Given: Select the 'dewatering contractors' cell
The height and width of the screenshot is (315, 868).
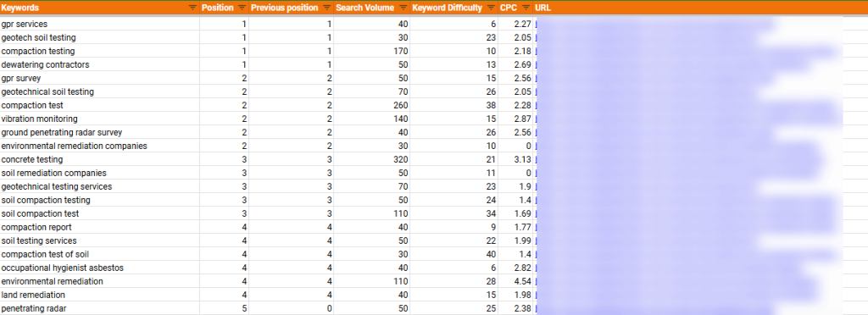Looking at the screenshot, I should point(100,64).
